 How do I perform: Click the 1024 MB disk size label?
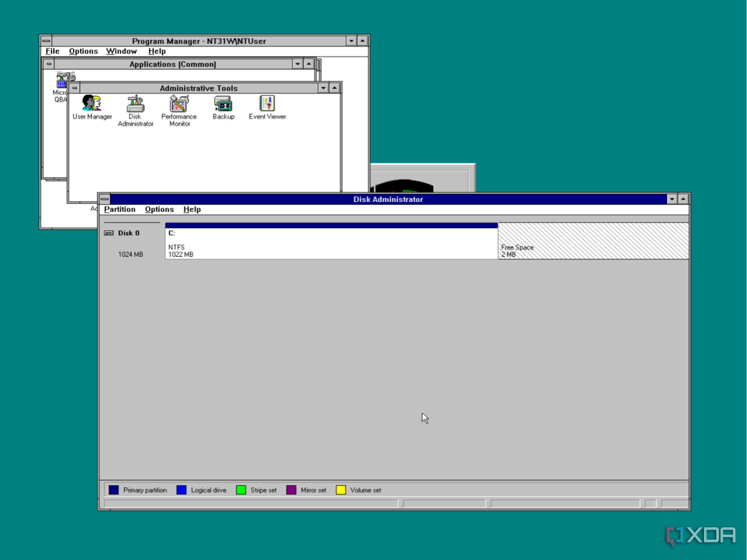pyautogui.click(x=130, y=255)
